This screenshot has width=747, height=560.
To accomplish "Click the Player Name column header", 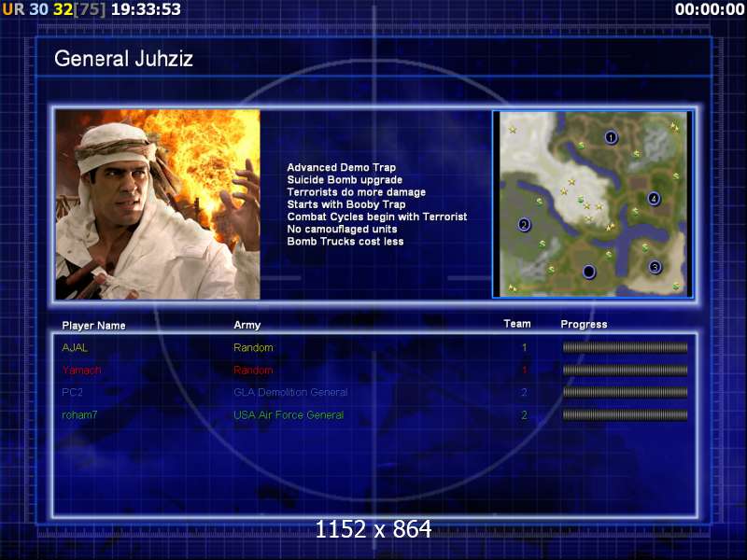I will point(94,326).
